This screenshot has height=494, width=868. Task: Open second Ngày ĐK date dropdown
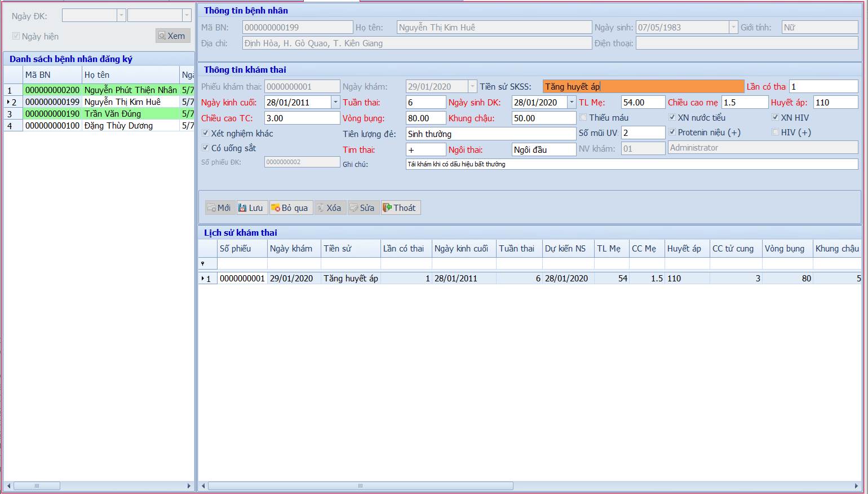coord(187,16)
